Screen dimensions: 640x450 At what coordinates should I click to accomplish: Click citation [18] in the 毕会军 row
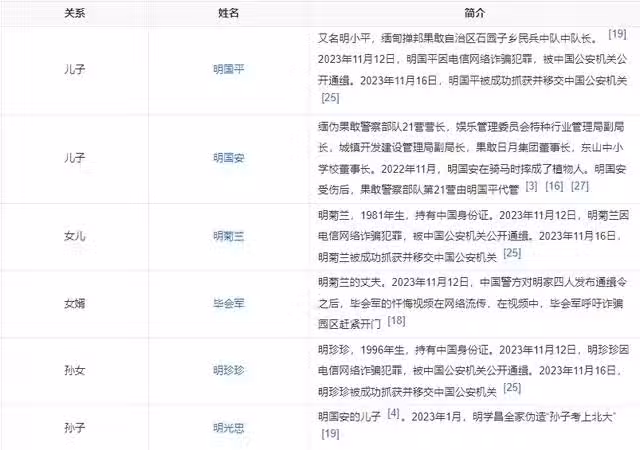(396, 321)
